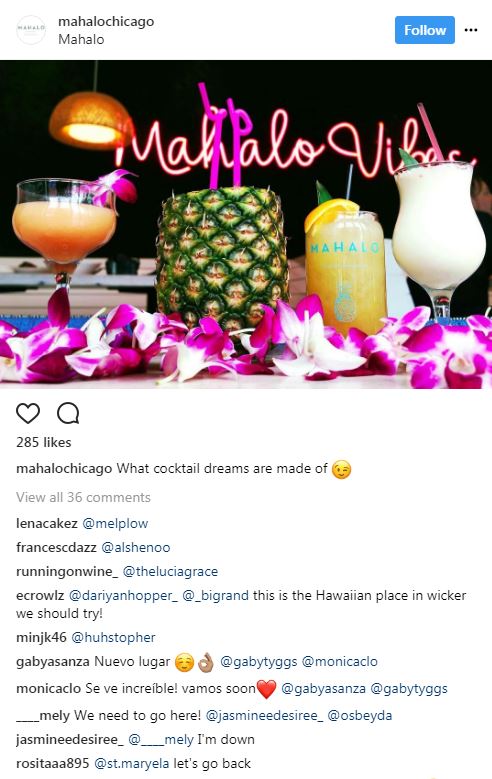Open the cocktail photo

246,224
